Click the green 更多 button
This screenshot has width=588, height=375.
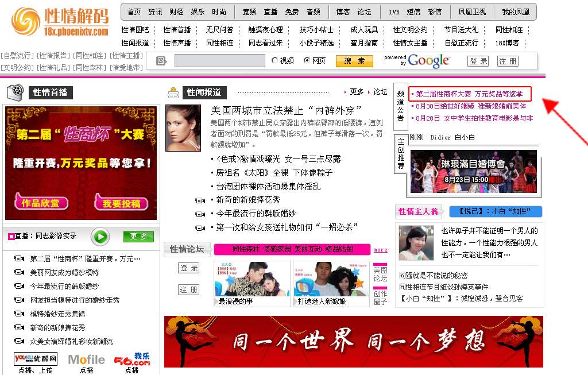click(x=138, y=237)
